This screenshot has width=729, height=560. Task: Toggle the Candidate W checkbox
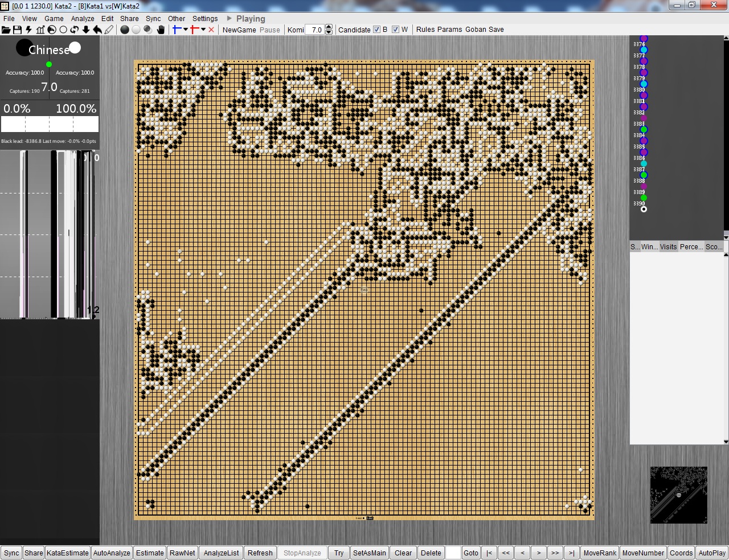point(395,30)
